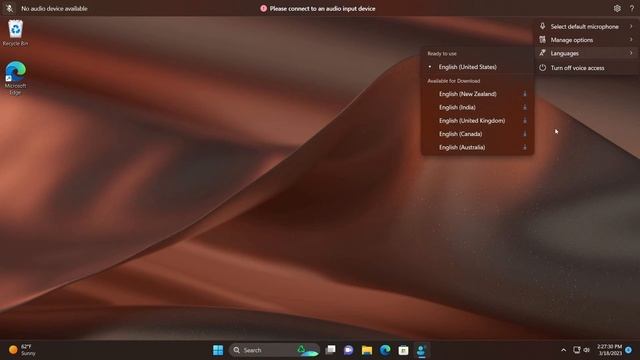
Task: Open network and volume quick settings
Action: click(582, 350)
